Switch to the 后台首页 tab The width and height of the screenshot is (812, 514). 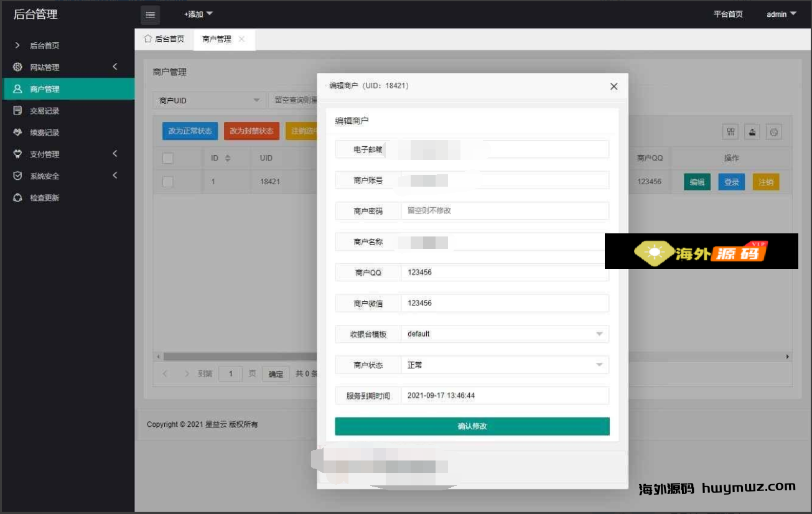point(164,39)
